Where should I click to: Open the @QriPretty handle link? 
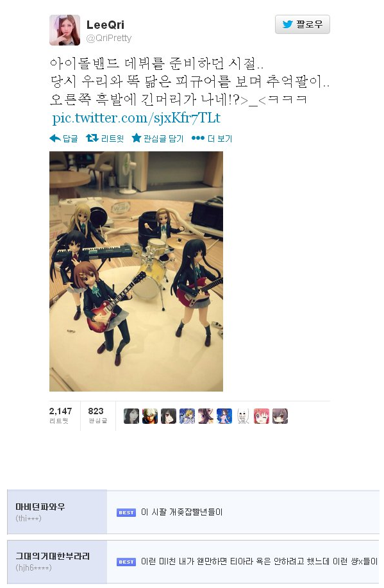109,38
